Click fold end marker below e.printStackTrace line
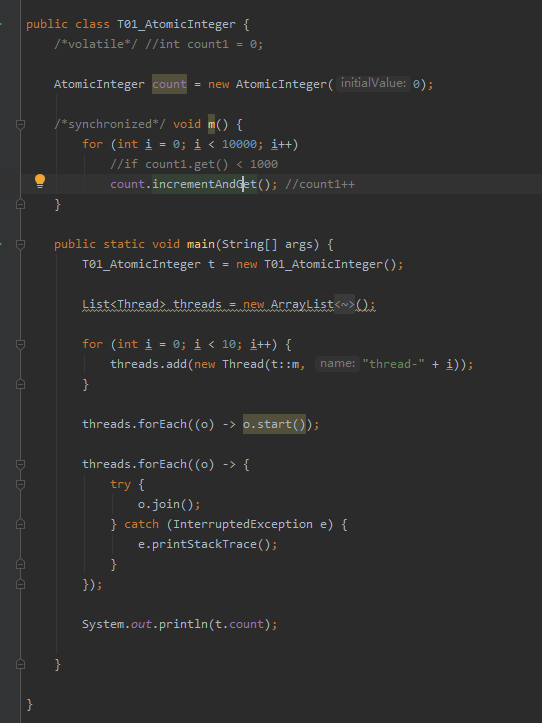 [20, 563]
